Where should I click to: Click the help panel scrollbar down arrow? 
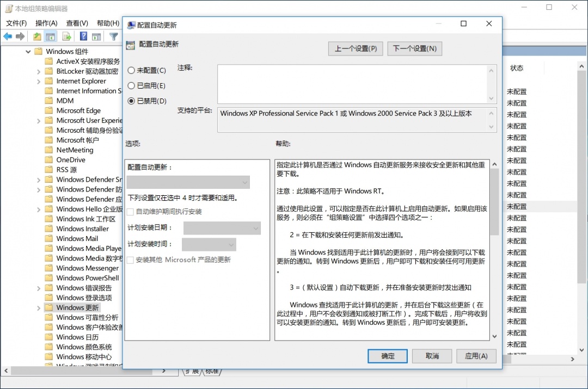(494, 336)
